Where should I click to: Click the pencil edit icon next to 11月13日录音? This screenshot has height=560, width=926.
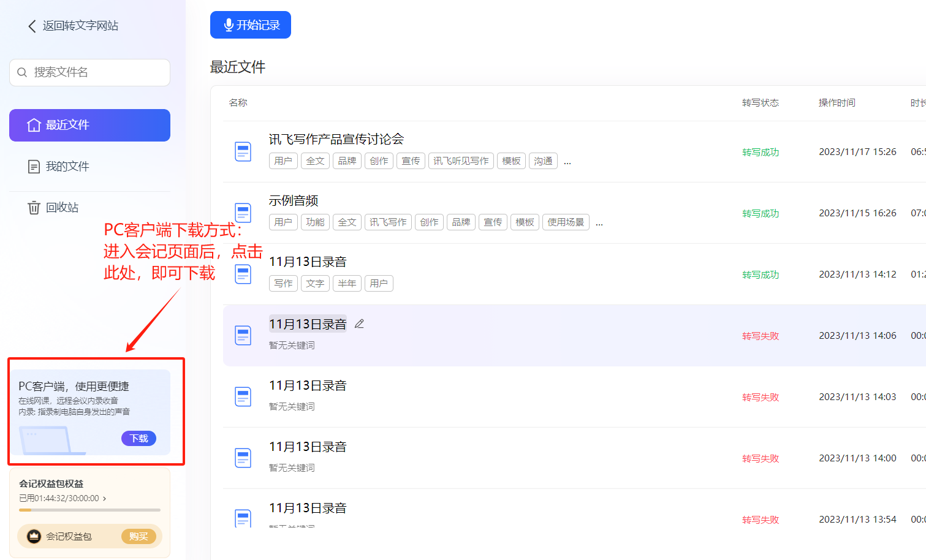point(359,323)
